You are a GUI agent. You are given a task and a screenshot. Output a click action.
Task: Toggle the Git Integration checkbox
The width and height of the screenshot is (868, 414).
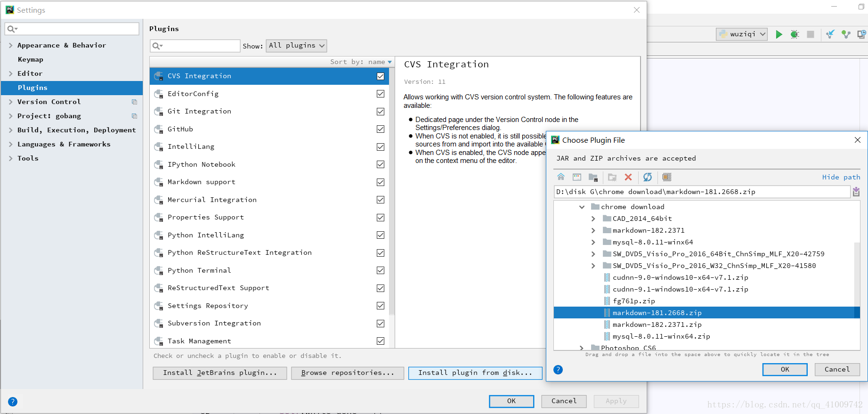pos(381,112)
